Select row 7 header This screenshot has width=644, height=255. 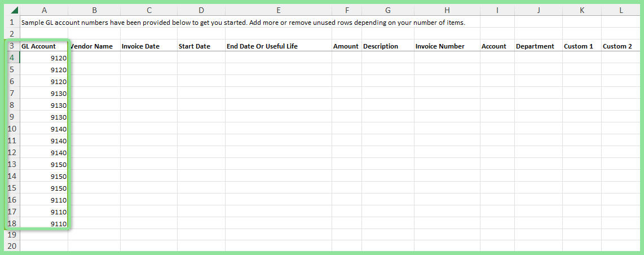pyautogui.click(x=12, y=93)
